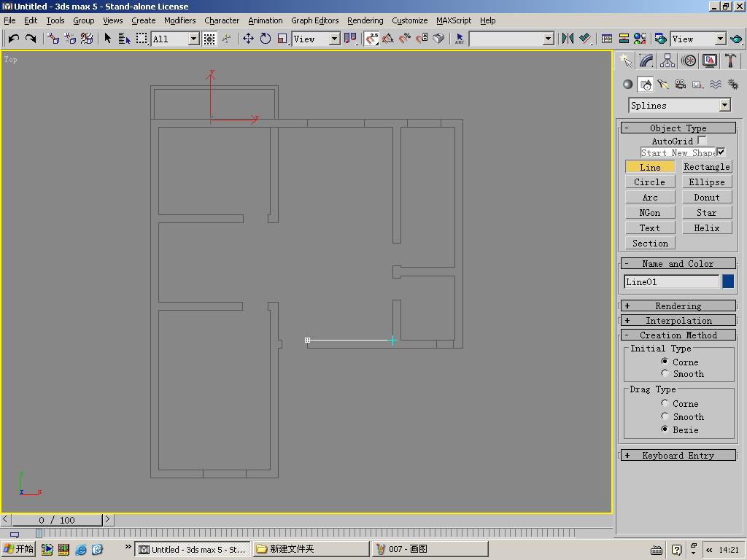Screen dimensions: 747x560
Task: Activate the Select and Scale tool
Action: coord(282,39)
